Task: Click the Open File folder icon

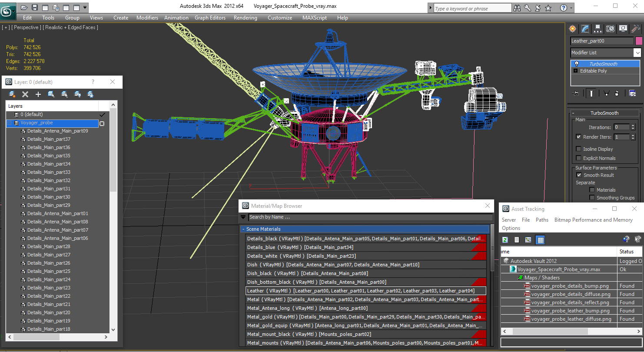Action: pos(24,8)
